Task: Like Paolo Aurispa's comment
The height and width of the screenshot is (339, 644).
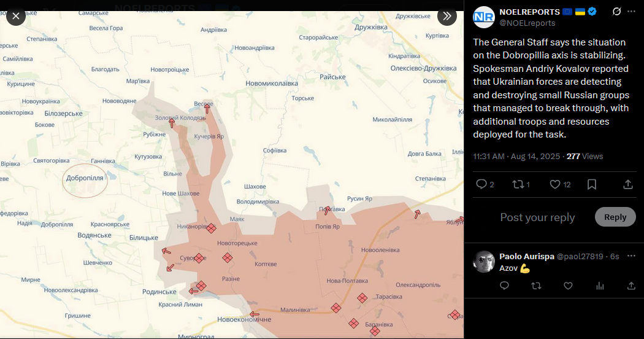Action: point(568,286)
